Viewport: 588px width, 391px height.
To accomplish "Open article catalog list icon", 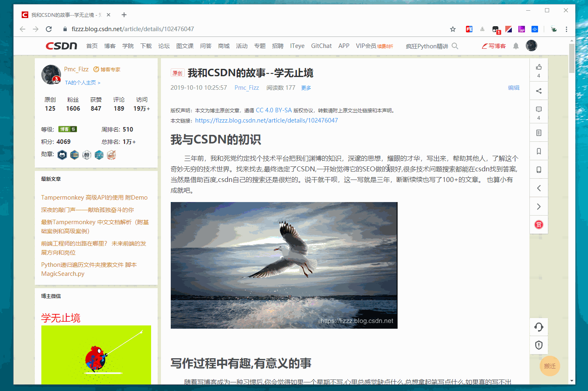I will 539,133.
